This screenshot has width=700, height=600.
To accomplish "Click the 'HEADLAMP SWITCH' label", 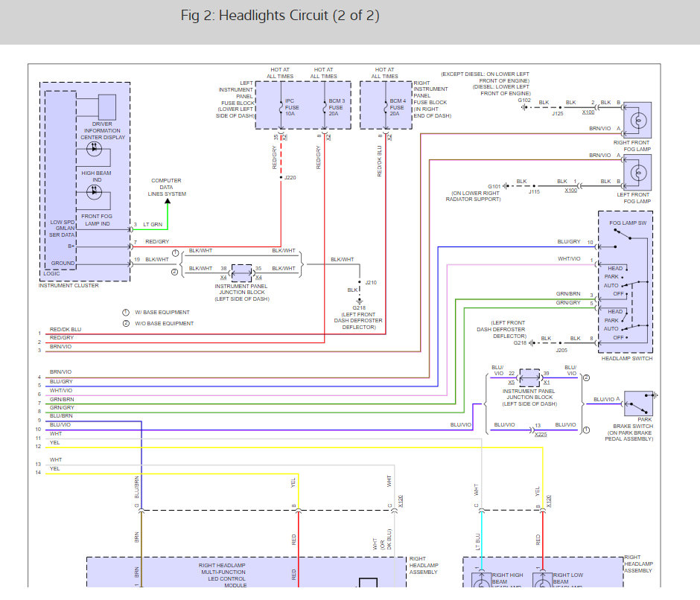I will (627, 359).
